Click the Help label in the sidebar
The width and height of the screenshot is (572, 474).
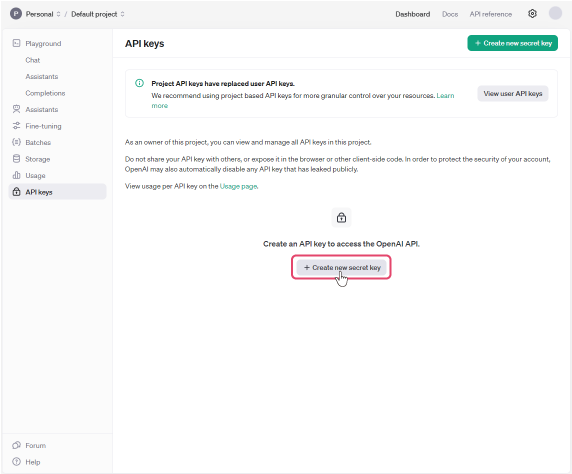(32, 462)
